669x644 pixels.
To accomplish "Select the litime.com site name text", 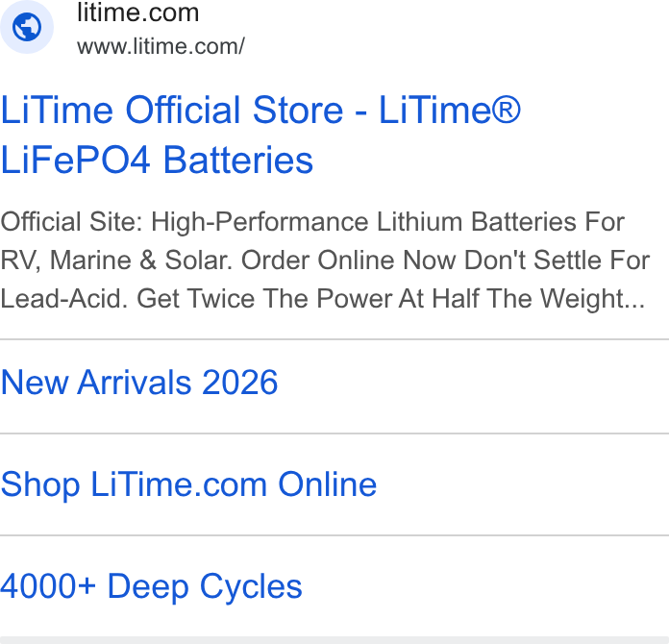I will 137,12.
